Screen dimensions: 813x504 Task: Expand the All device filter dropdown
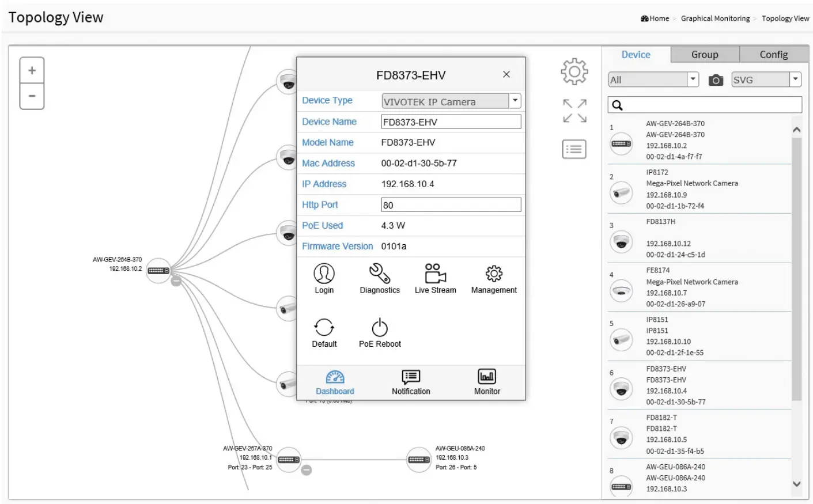click(693, 79)
